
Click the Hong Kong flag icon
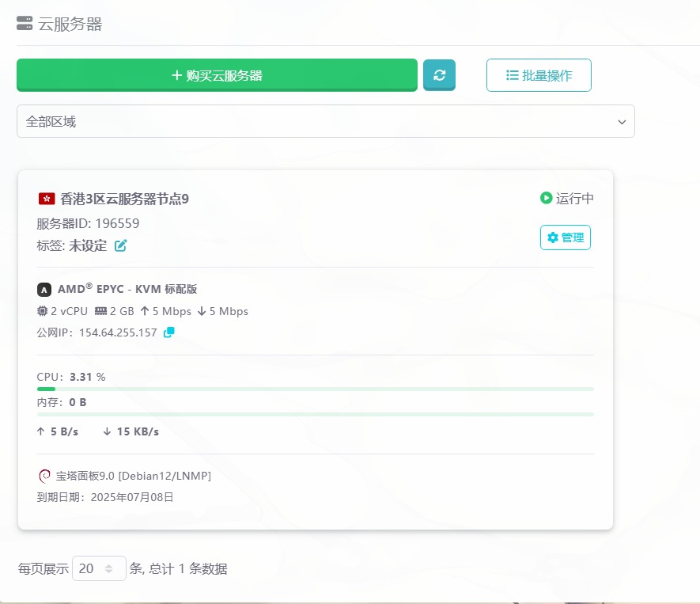[47, 199]
